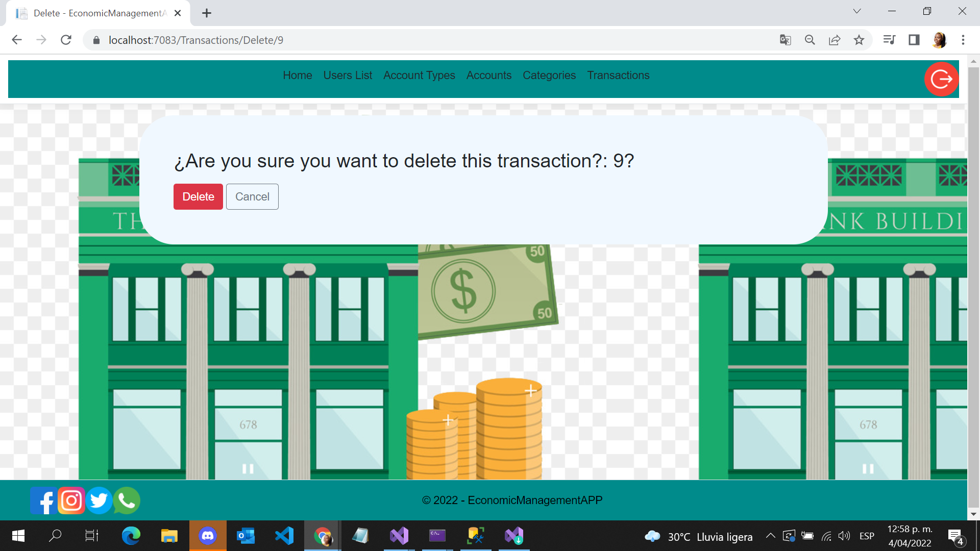This screenshot has width=980, height=551.
Task: Click the Cancel button
Action: coord(252,196)
